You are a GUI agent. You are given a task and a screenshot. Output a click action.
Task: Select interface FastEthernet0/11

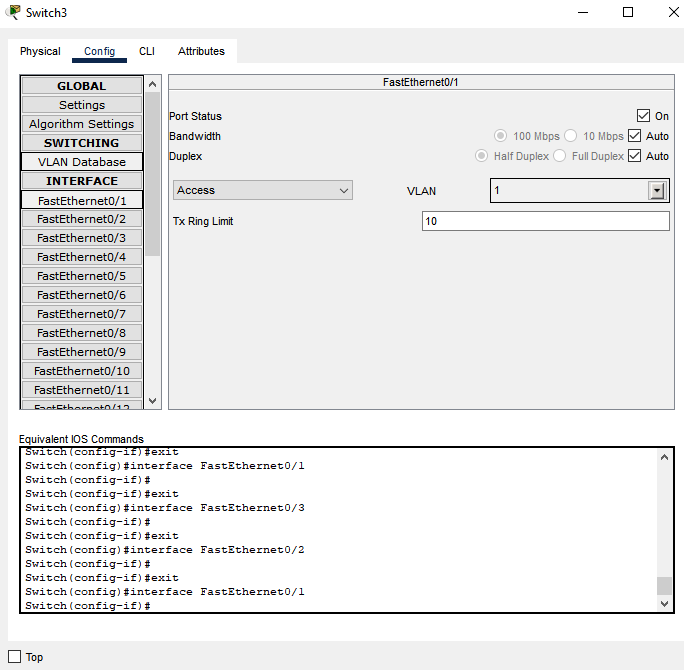(x=82, y=390)
